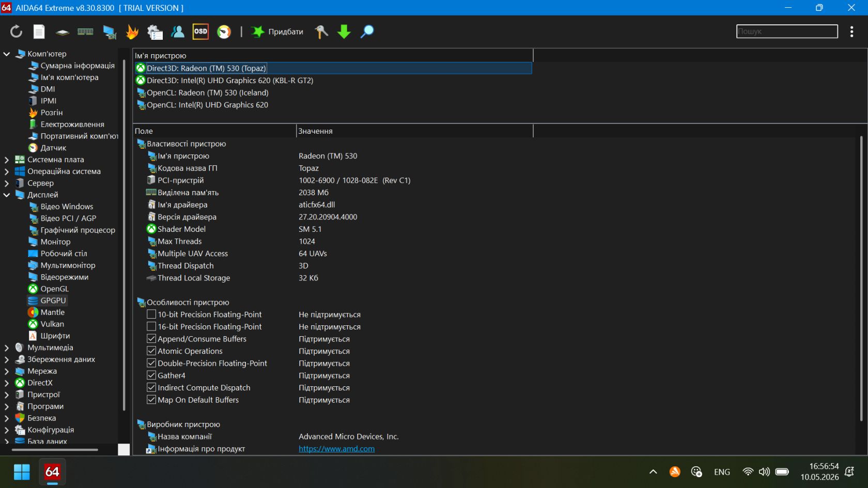Expand the Мережа tree node

pyautogui.click(x=7, y=371)
